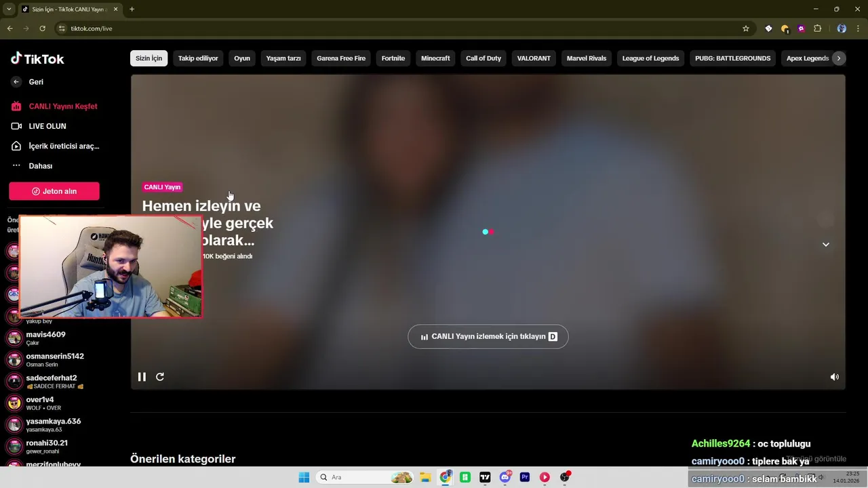The width and height of the screenshot is (868, 488).
Task: Open the tab search dropdown
Action: click(9, 9)
